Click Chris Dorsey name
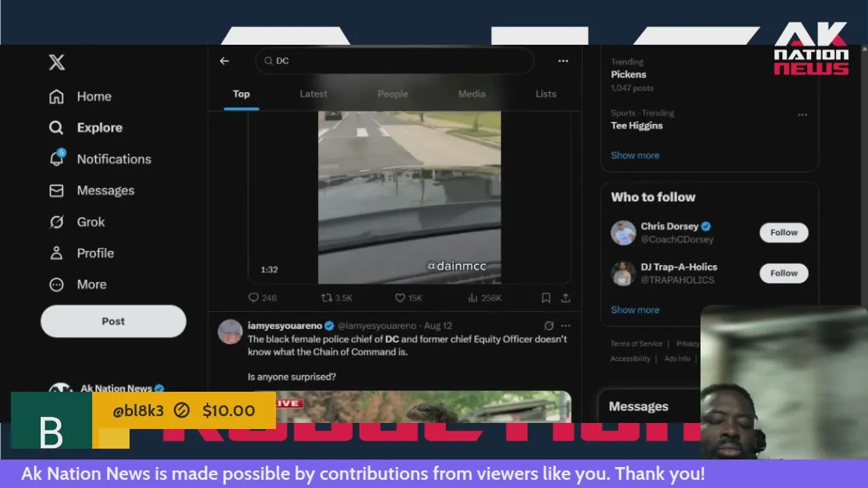 coord(669,226)
